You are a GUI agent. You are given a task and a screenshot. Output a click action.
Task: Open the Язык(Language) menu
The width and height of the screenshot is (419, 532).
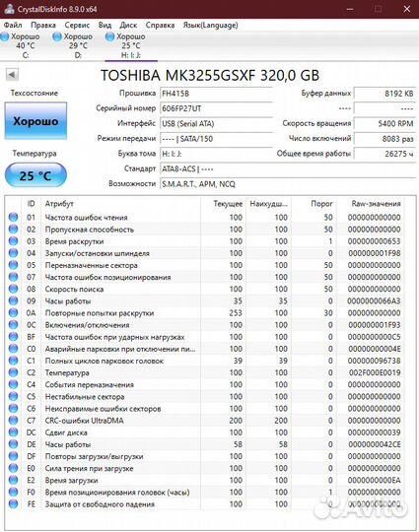211,25
